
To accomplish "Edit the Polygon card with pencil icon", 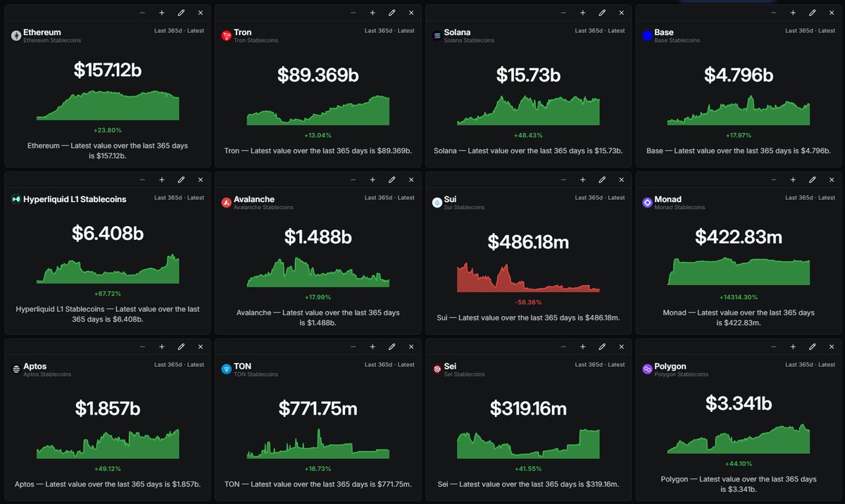I will [813, 347].
